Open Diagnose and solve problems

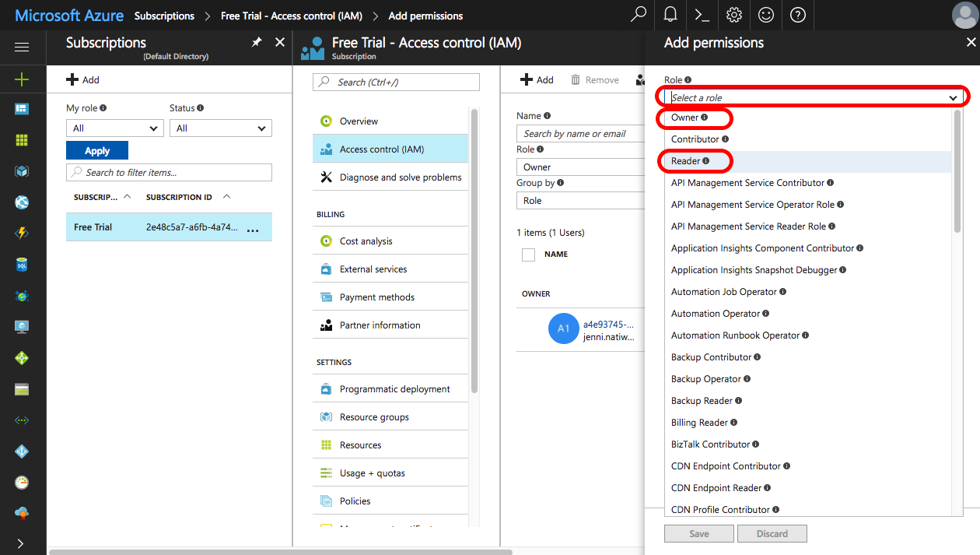[390, 177]
